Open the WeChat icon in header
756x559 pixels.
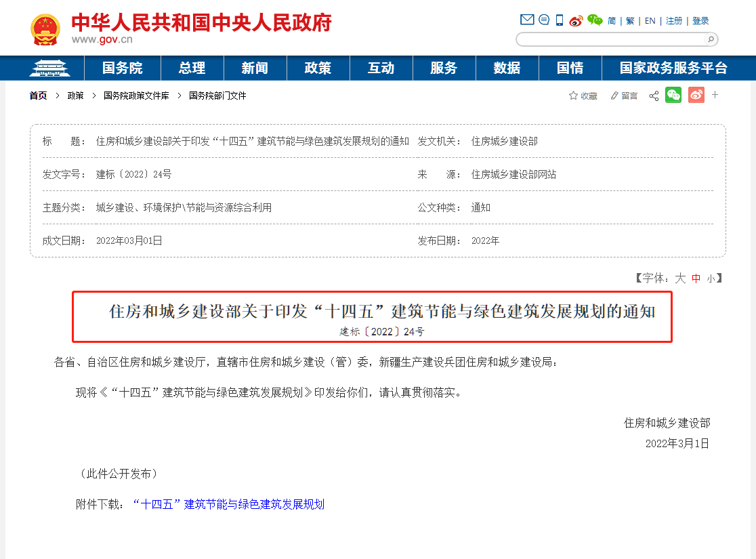click(595, 20)
